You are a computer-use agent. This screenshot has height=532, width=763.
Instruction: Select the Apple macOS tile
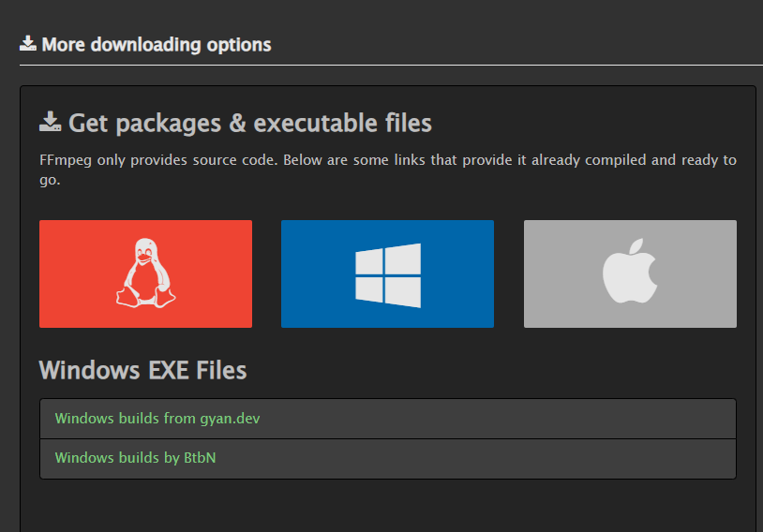click(630, 273)
